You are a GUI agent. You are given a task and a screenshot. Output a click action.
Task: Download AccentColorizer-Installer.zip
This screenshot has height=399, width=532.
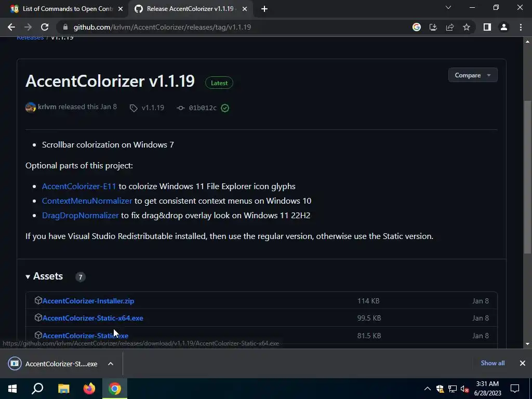[x=88, y=301]
